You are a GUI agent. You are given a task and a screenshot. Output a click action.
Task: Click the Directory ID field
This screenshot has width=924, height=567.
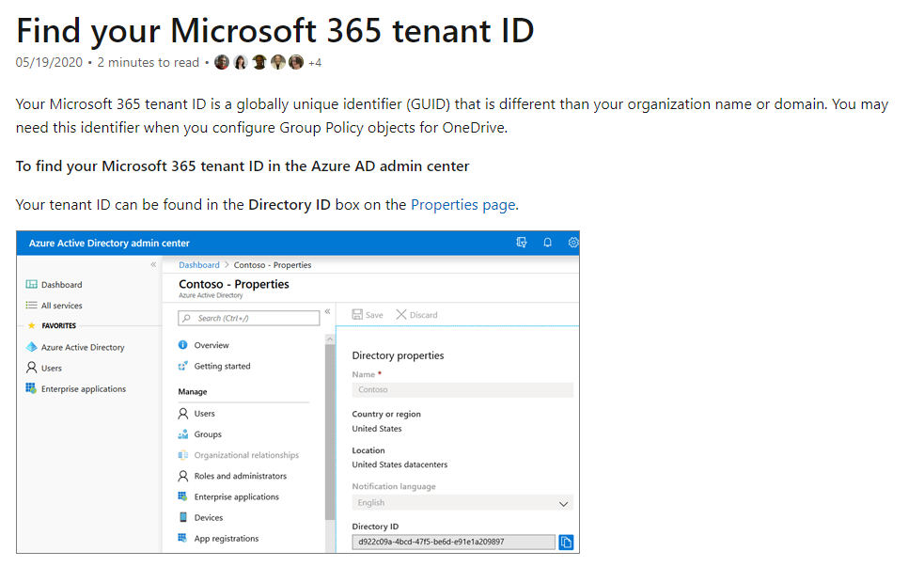pos(454,543)
